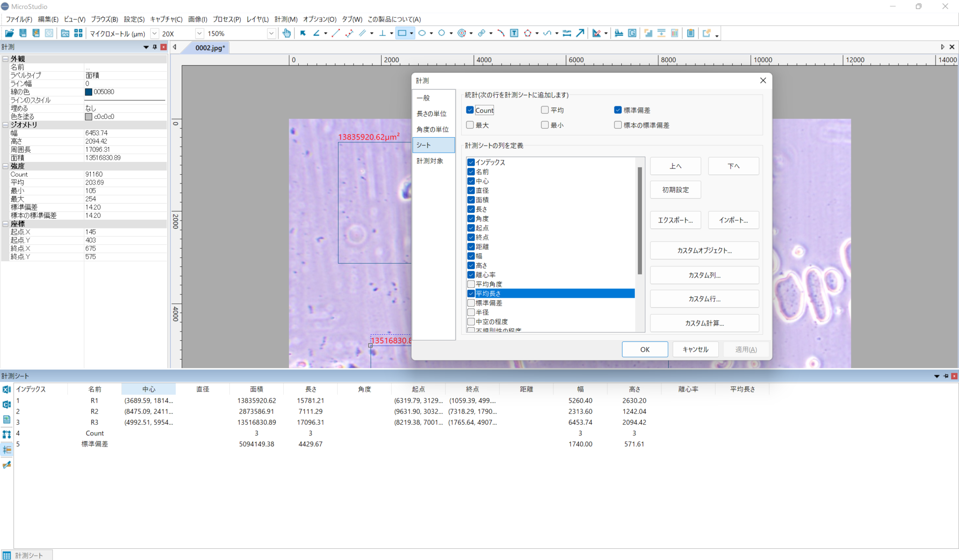This screenshot has width=959, height=560.
Task: Select the text annotation tool
Action: [x=514, y=33]
